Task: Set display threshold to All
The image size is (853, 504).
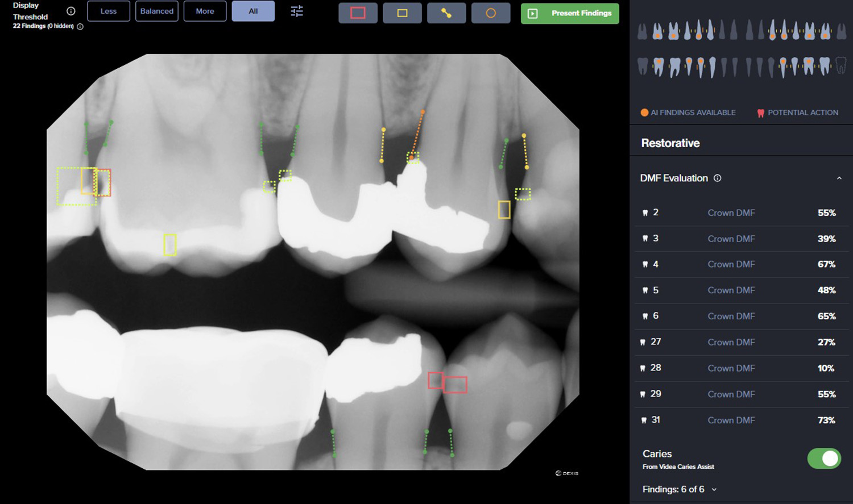Action: (x=253, y=11)
